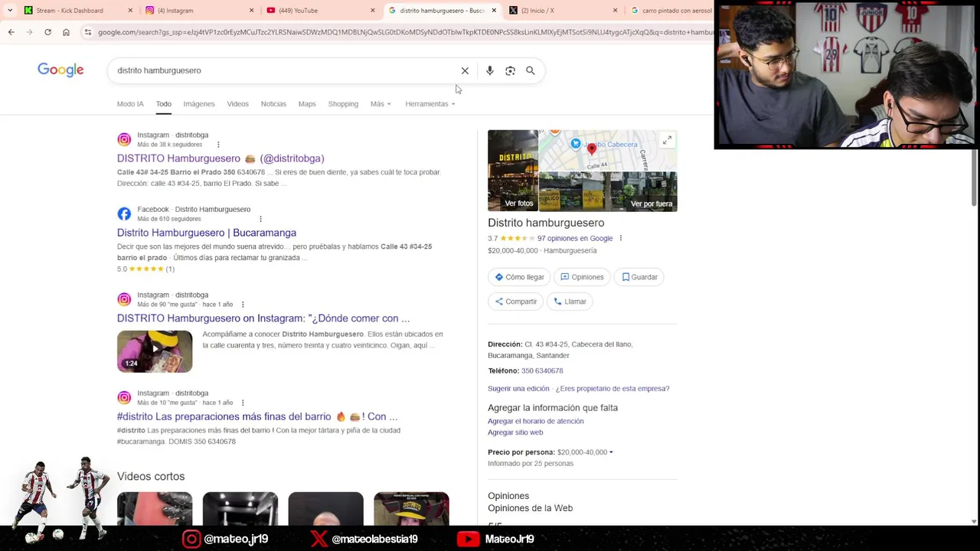Close the Instagram browser tab
The width and height of the screenshot is (980, 551).
click(251, 11)
